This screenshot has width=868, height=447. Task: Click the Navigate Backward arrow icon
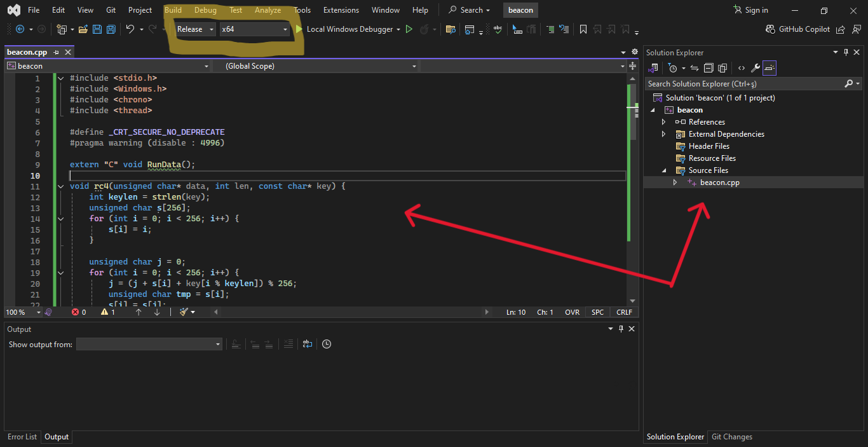coord(20,29)
